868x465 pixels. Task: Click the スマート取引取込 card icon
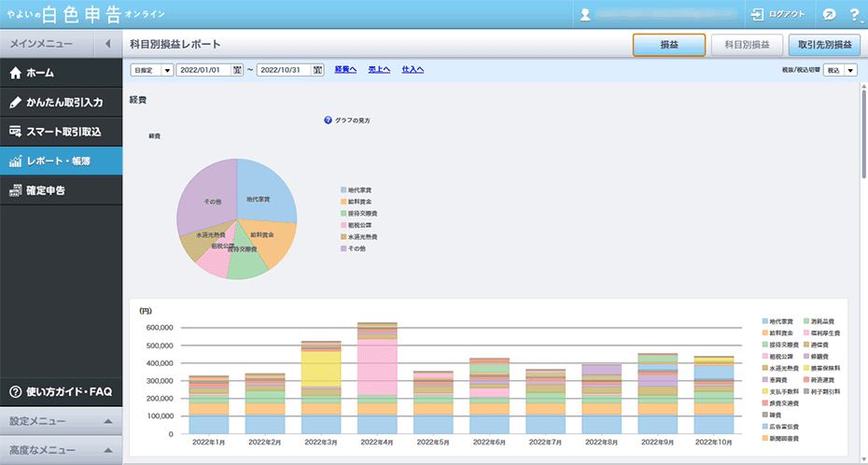tap(16, 132)
